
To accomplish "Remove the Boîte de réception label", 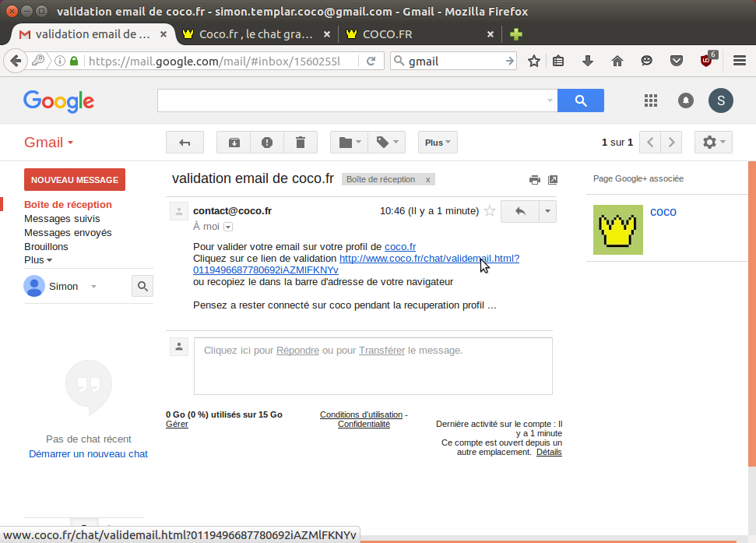I will (427, 179).
